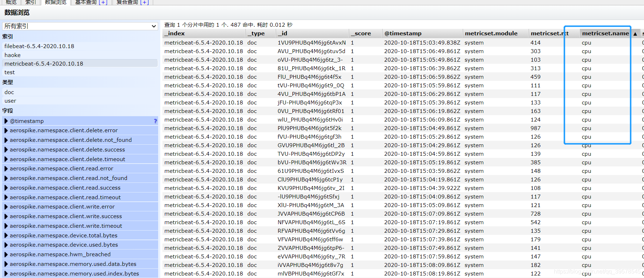This screenshot has width=644, height=278.
Task: Add new 基本查询 tab with plus
Action: pyautogui.click(x=103, y=2)
